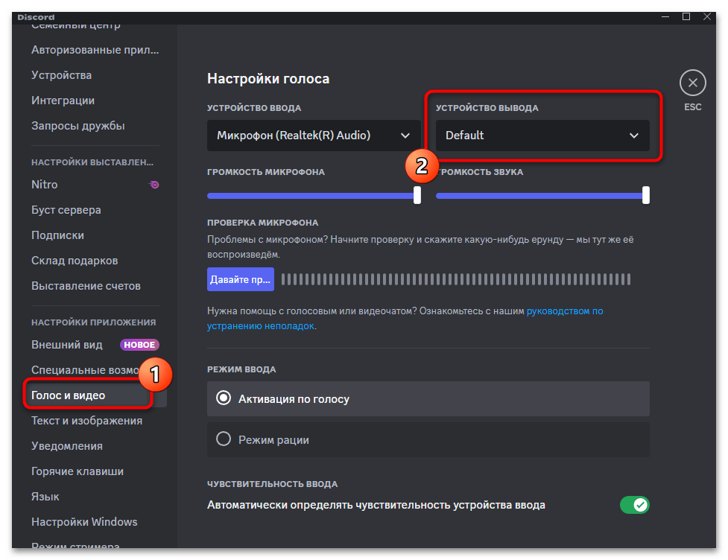Open Устройства settings section

61,75
